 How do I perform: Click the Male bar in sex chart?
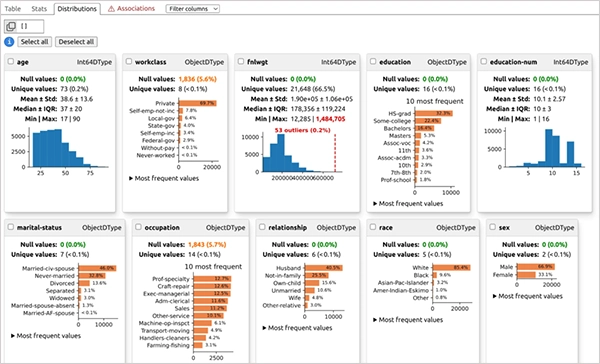535,267
